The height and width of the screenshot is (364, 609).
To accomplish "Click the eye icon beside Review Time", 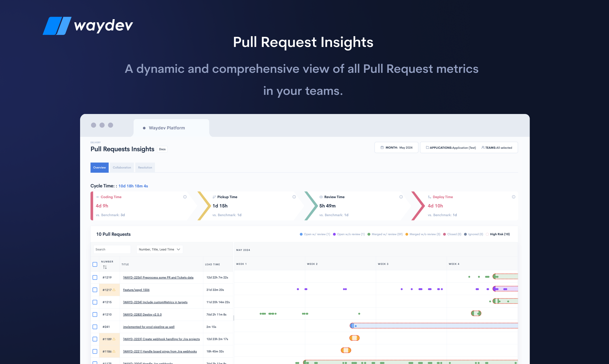I will tap(321, 197).
